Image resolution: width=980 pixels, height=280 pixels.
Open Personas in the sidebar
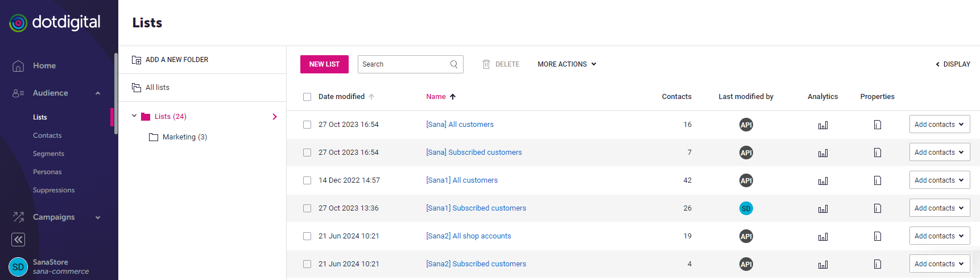tap(47, 172)
